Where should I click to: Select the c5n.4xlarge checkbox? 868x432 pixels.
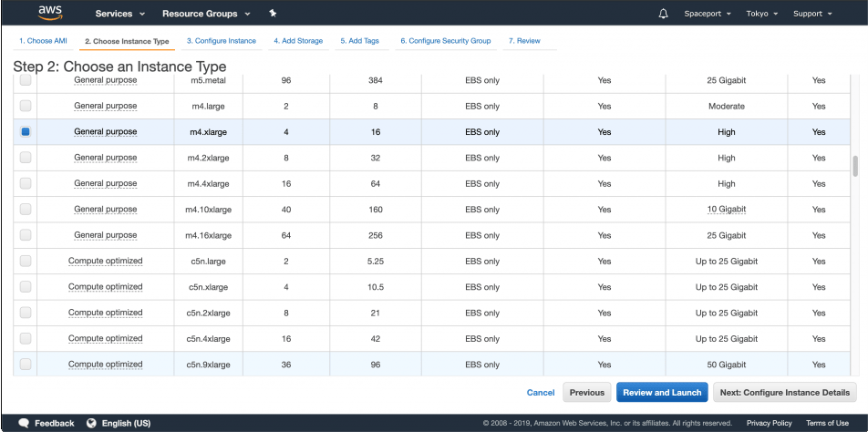26,338
